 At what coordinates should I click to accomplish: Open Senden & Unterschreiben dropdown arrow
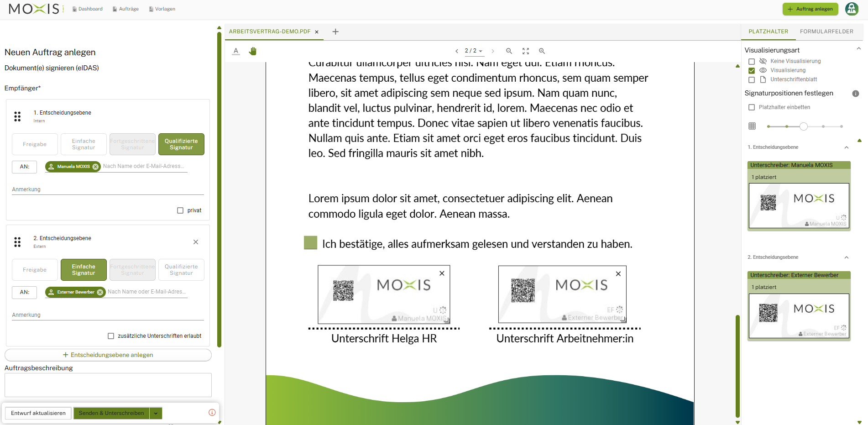156,413
